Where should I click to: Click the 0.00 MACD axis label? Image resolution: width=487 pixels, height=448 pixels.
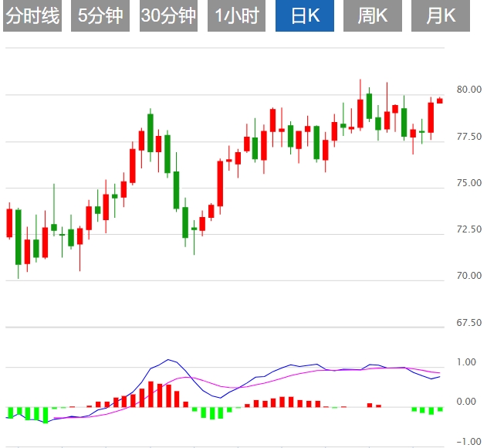pyautogui.click(x=465, y=402)
